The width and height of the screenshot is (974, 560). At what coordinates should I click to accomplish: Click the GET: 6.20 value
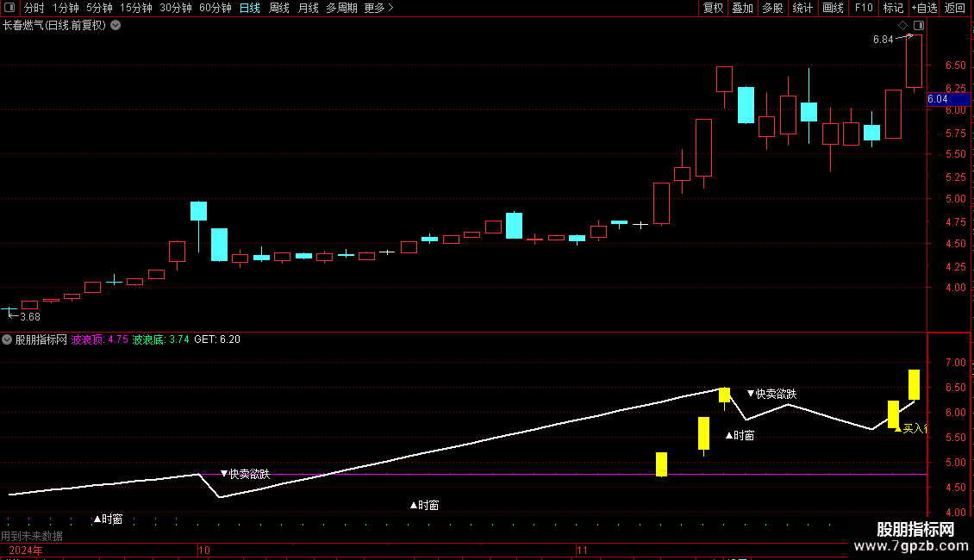tap(217, 339)
